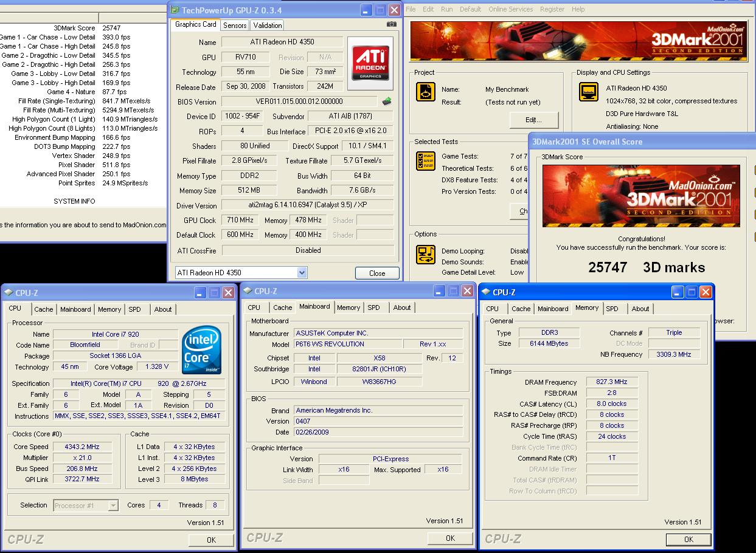The image size is (756, 553).
Task: Open the Cache tab in right CPU-Z window
Action: click(x=521, y=309)
